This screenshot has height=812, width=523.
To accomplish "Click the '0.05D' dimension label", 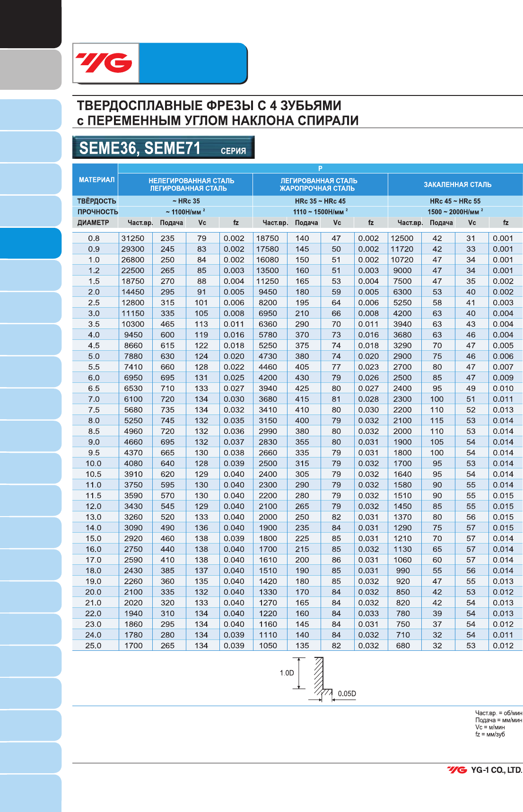I will [347, 694].
